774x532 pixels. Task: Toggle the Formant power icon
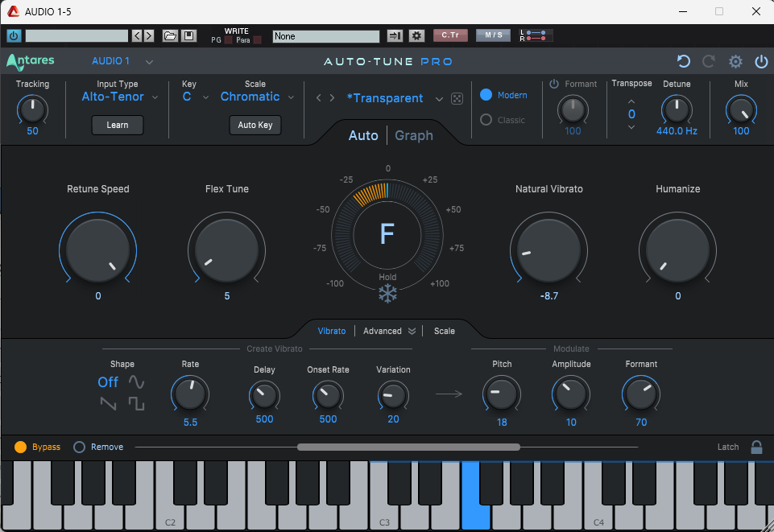pos(554,84)
